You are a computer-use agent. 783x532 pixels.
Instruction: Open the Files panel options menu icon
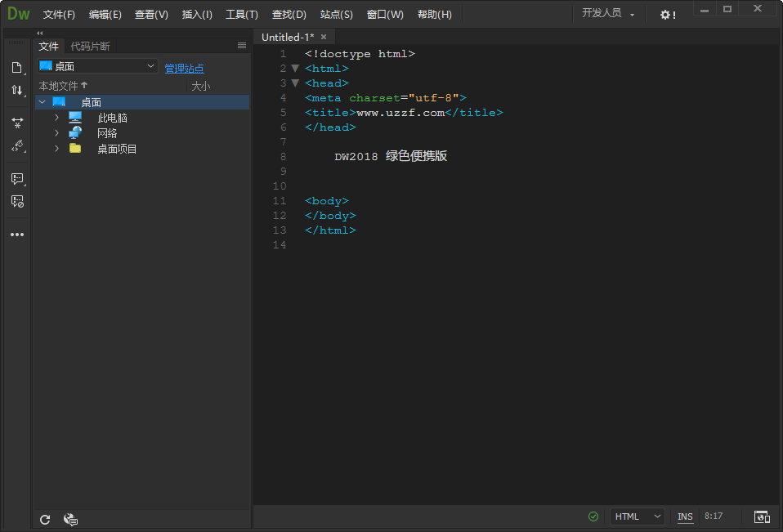(242, 46)
